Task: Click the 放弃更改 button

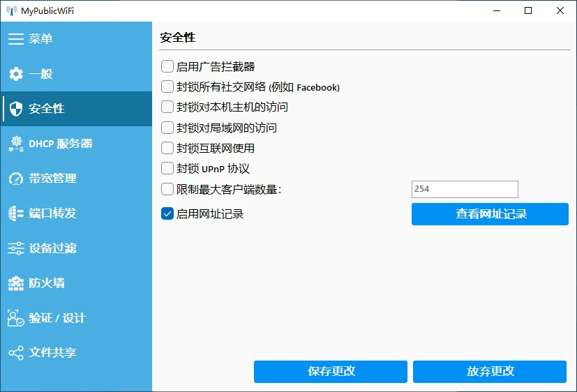Action: [x=490, y=372]
